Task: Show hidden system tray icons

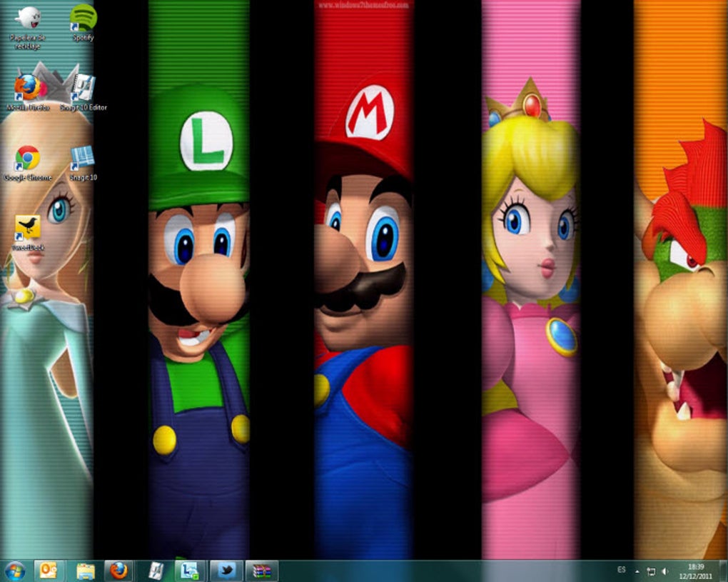Action: (637, 571)
